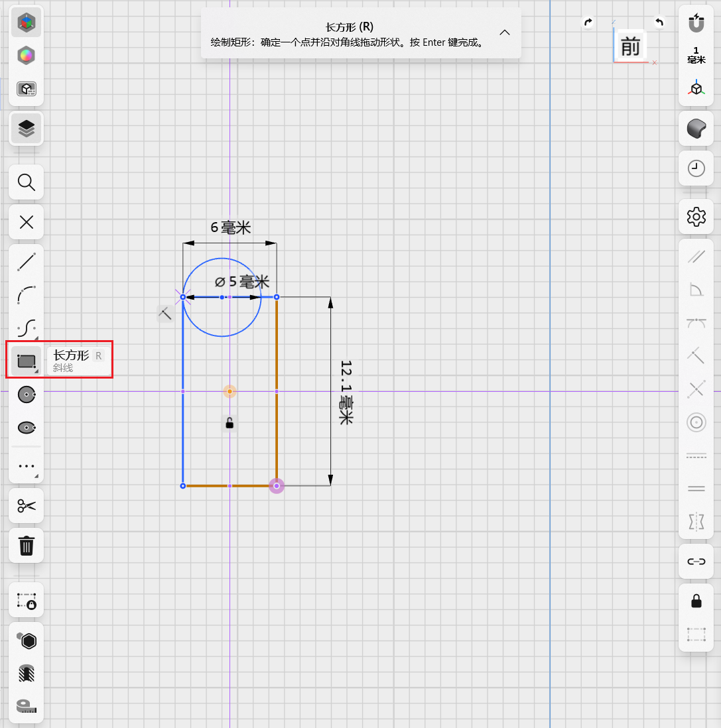Click the 长方形 R tooltip label
The height and width of the screenshot is (728, 721).
79,361
